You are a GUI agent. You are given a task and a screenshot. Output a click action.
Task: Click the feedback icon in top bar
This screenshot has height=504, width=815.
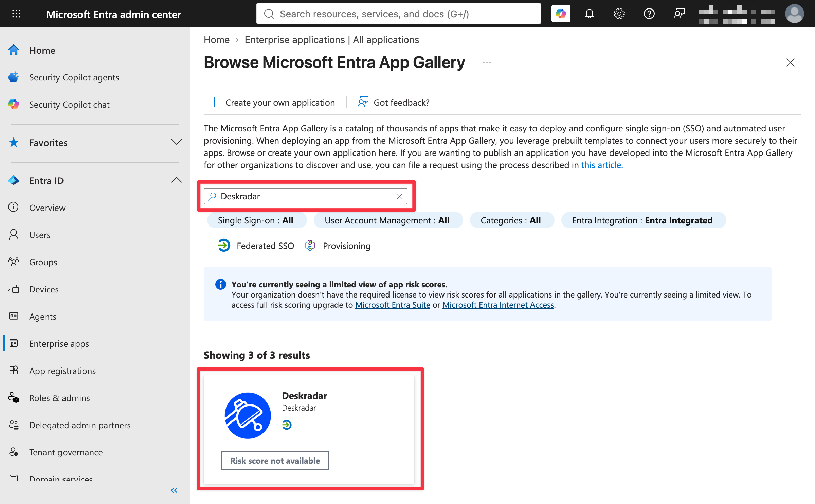tap(679, 14)
